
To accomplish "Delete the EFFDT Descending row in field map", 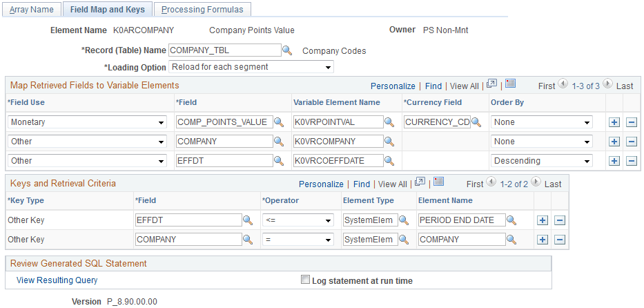I will pyautogui.click(x=632, y=161).
